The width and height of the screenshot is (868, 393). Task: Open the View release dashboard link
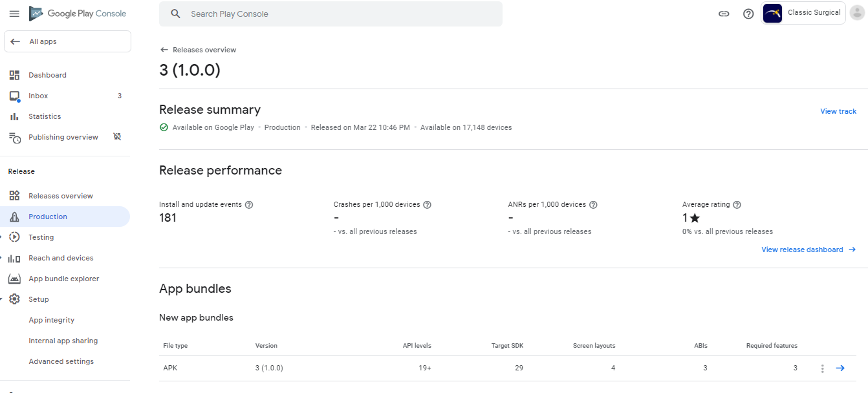pos(802,250)
